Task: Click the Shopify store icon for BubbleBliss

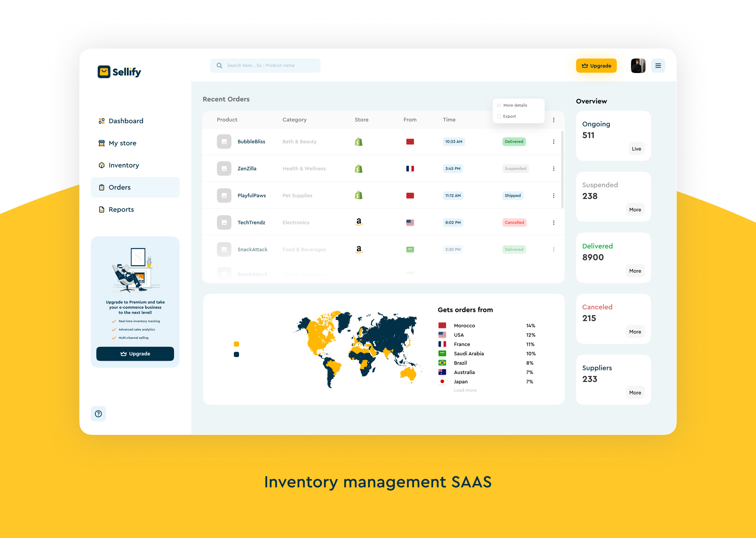Action: point(359,141)
